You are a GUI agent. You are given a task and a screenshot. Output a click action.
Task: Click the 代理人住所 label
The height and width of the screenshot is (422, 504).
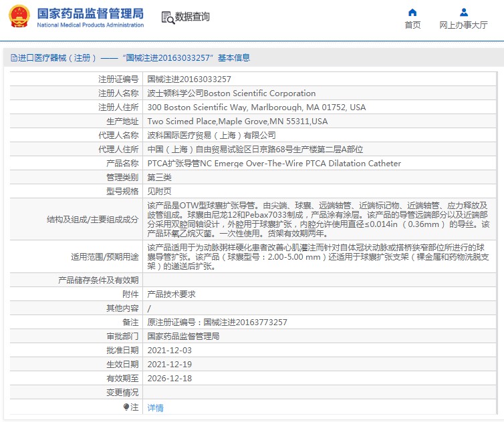(x=118, y=150)
